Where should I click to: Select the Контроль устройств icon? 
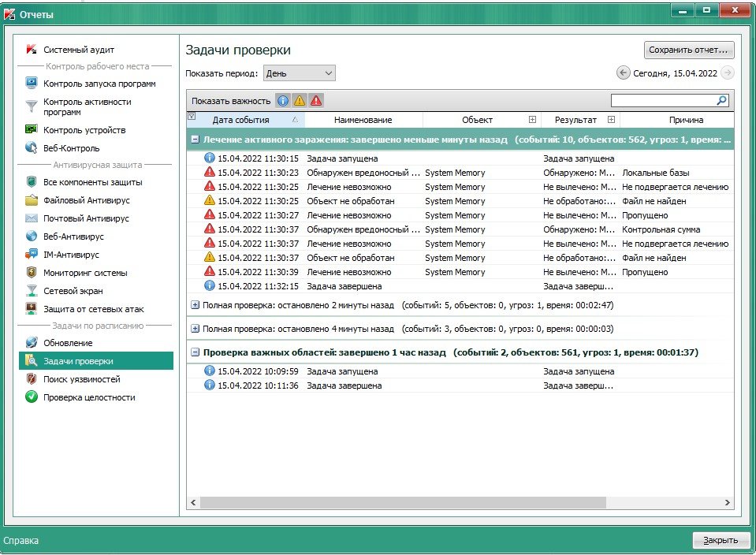click(32, 130)
